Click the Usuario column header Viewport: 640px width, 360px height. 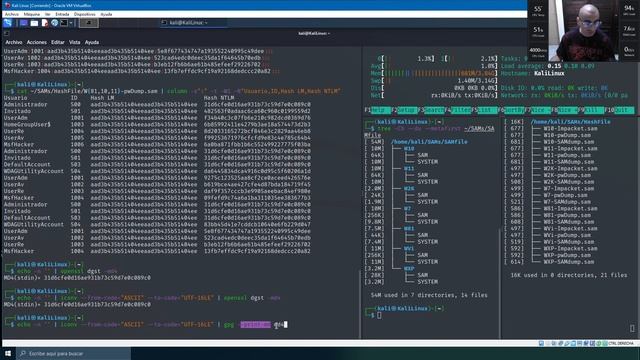tap(16, 98)
